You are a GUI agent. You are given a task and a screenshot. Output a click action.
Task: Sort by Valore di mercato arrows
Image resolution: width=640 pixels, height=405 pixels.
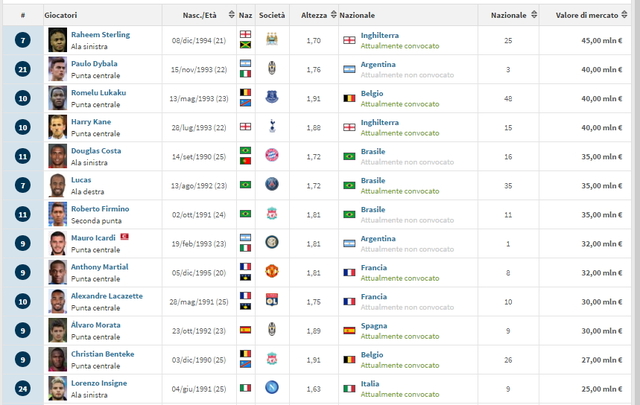coord(624,15)
